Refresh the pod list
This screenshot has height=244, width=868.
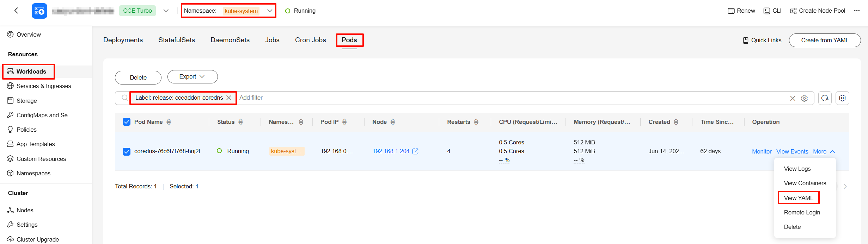(825, 98)
